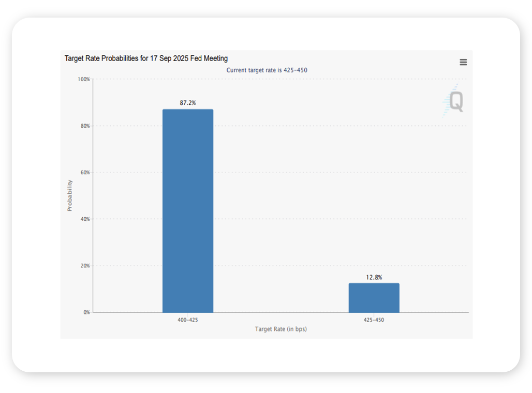Click the 12.8% data label

pos(374,277)
